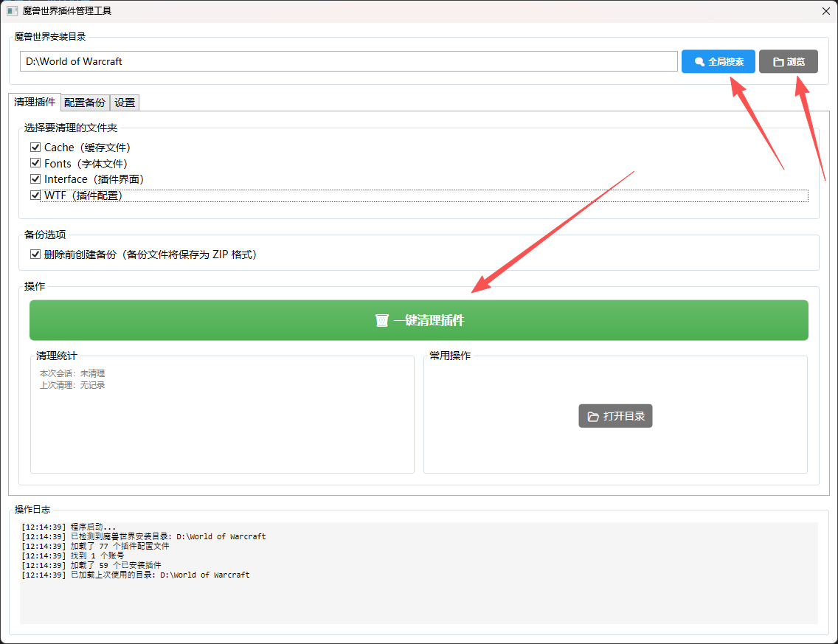The image size is (838, 644).
Task: Open the 设置 tab
Action: [x=125, y=103]
